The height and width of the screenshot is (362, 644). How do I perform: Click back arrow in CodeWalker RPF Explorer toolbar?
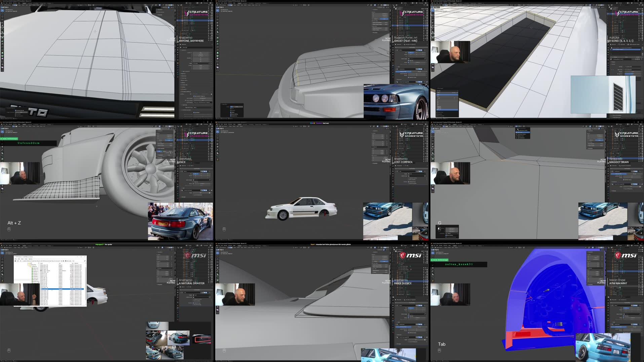(x=15, y=261)
